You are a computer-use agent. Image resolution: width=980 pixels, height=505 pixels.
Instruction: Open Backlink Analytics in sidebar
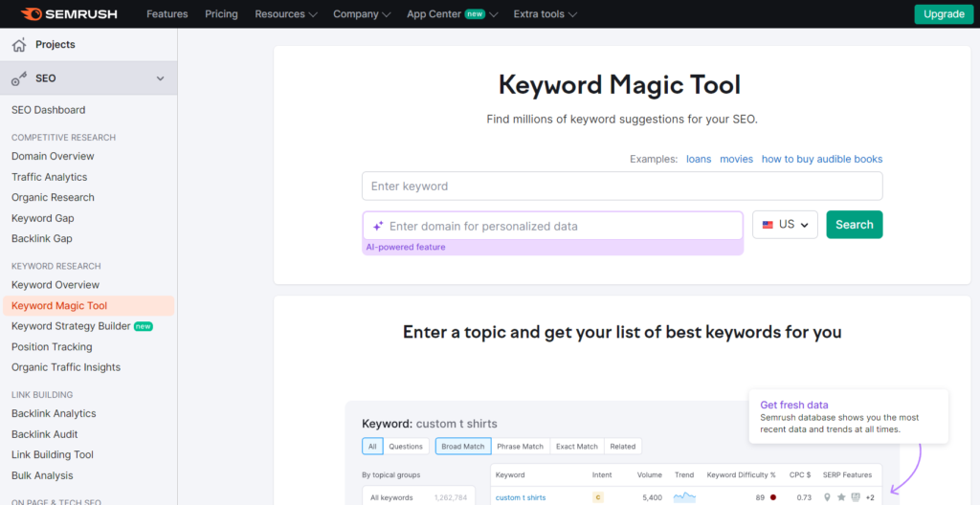(54, 414)
